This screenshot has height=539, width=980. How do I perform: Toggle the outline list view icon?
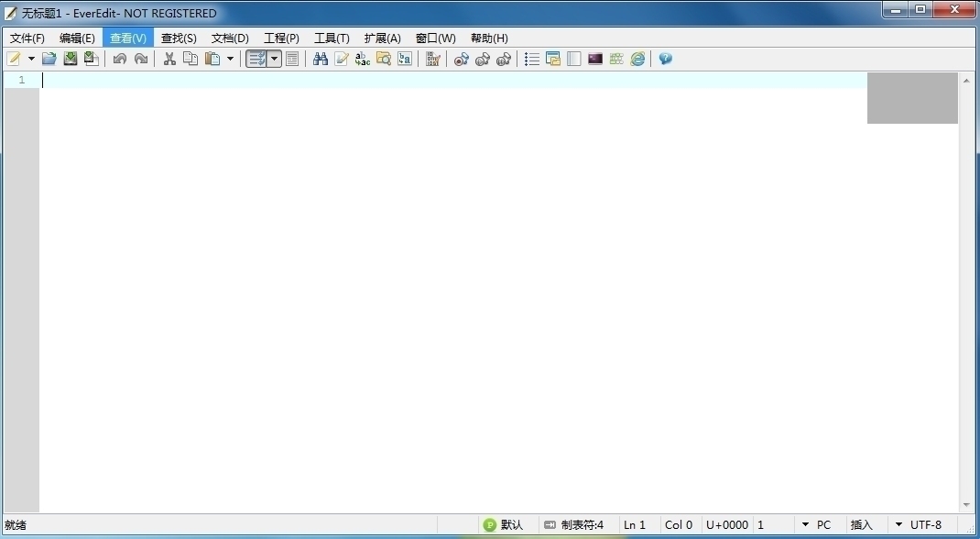click(x=532, y=59)
